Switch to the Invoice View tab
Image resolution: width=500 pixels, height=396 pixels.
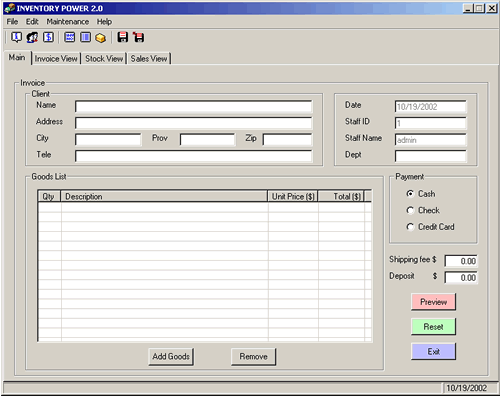pyautogui.click(x=56, y=59)
